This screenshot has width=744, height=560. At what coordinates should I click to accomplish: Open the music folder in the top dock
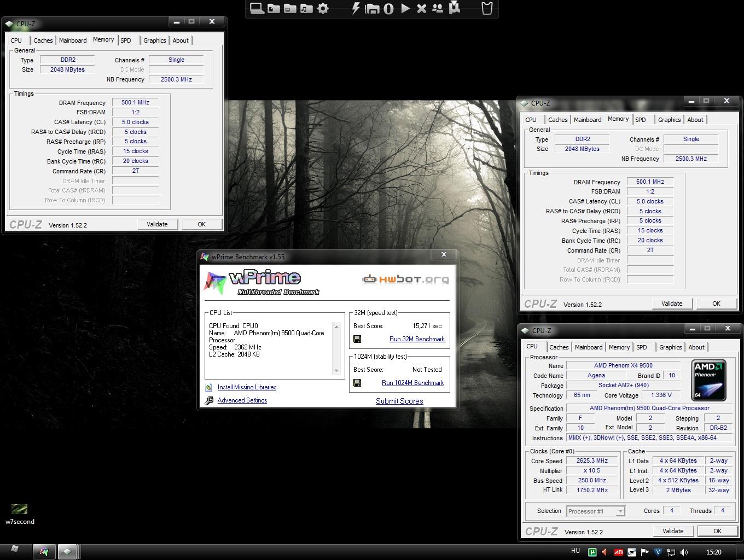306,8
